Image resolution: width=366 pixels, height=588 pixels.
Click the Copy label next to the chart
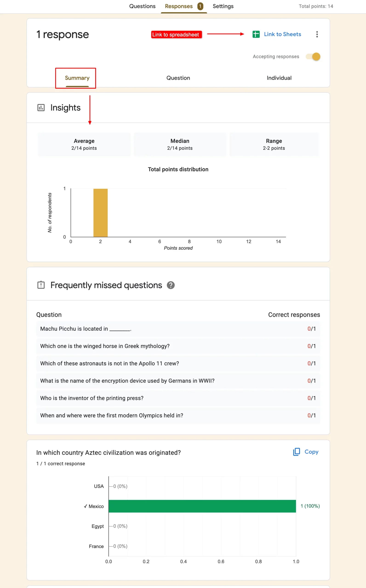pos(312,452)
